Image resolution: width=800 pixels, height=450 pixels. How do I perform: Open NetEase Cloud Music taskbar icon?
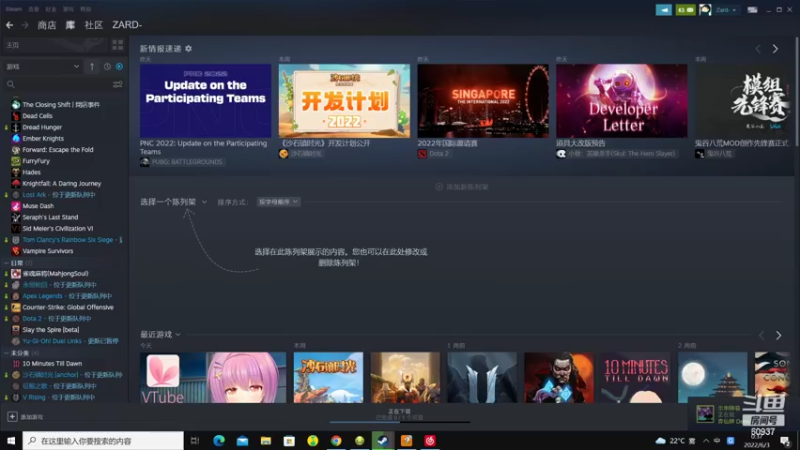[x=430, y=440]
